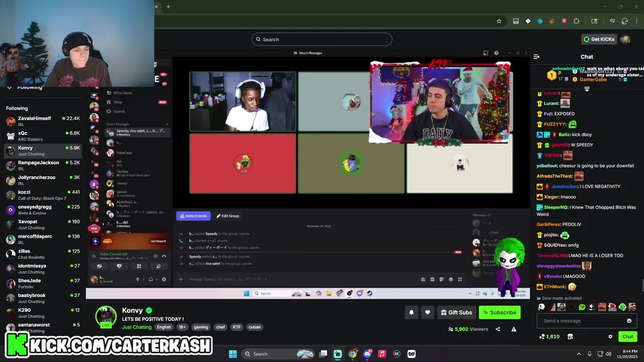Open user settings gear in streamed Discord
The width and height of the screenshot is (644, 362).
click(x=164, y=280)
